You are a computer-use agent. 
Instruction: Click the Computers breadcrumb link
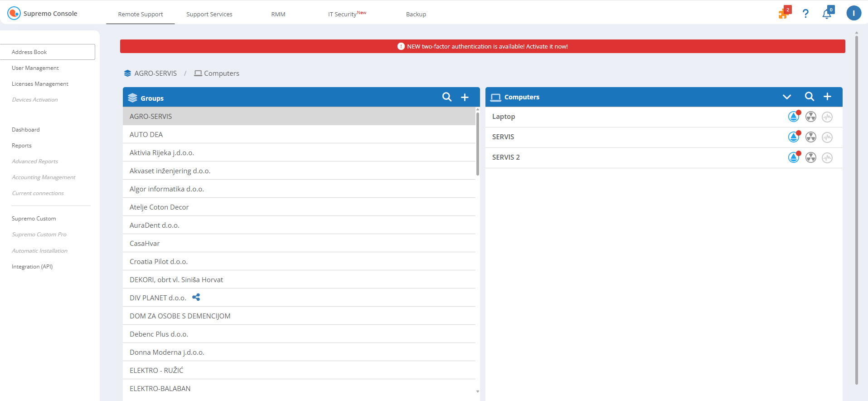point(221,73)
